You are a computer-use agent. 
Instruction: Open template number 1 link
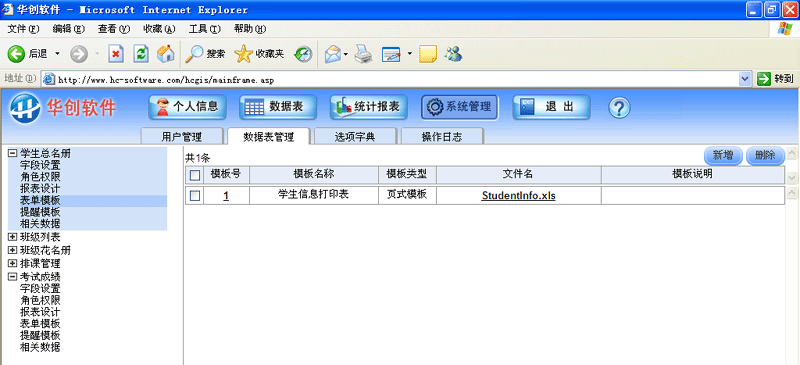coord(226,196)
